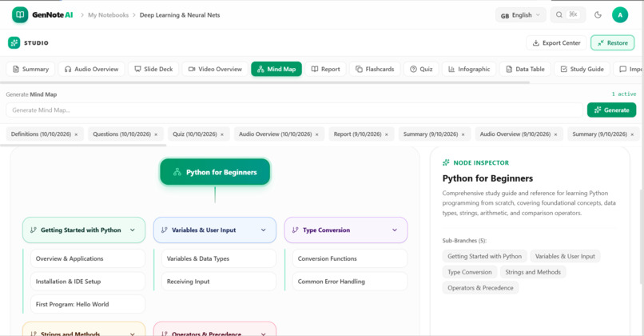Screen dimensions: 644x336
Task: Toggle dark mode moon icon
Action: (598, 15)
